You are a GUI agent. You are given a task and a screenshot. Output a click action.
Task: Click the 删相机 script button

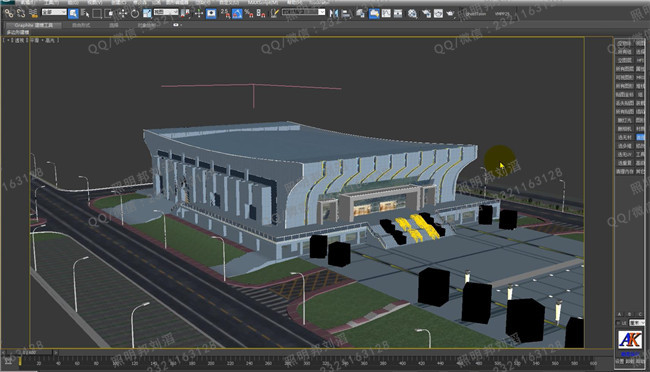click(624, 129)
